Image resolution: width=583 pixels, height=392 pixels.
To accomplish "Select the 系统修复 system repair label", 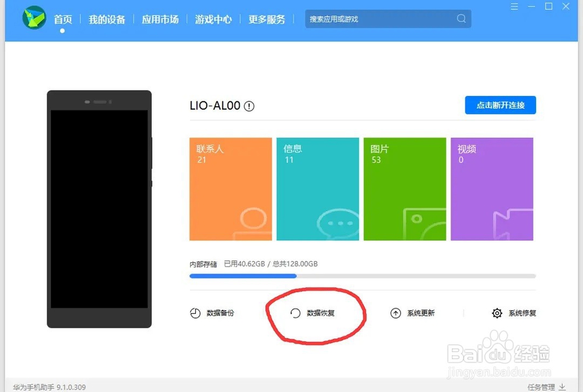I will 522,313.
